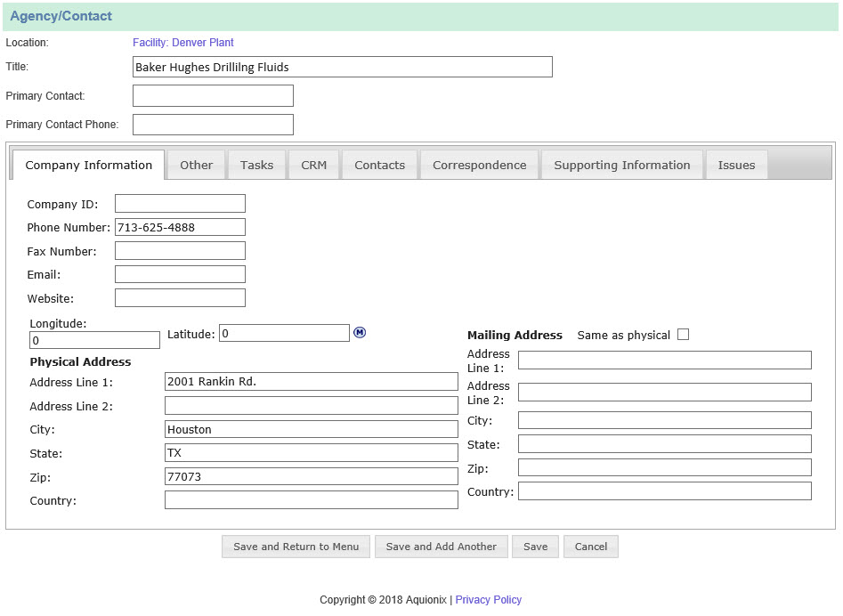Viewport: 843px width, 616px height.
Task: Click the physical City field containing Houston
Action: point(312,429)
